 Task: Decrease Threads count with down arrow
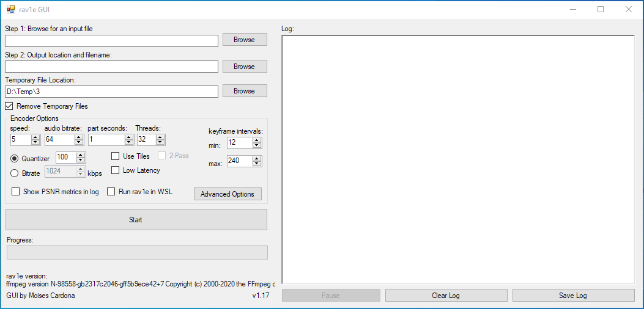160,142
